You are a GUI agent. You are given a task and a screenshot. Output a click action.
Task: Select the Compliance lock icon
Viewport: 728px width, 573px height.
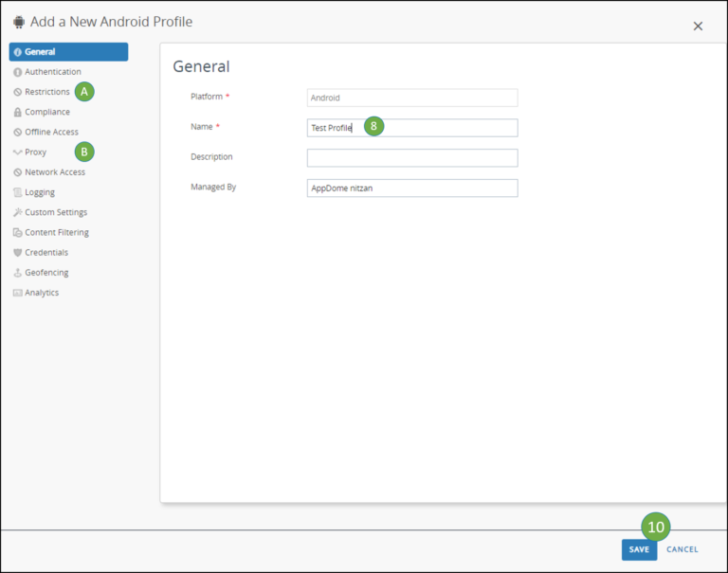[x=17, y=112]
